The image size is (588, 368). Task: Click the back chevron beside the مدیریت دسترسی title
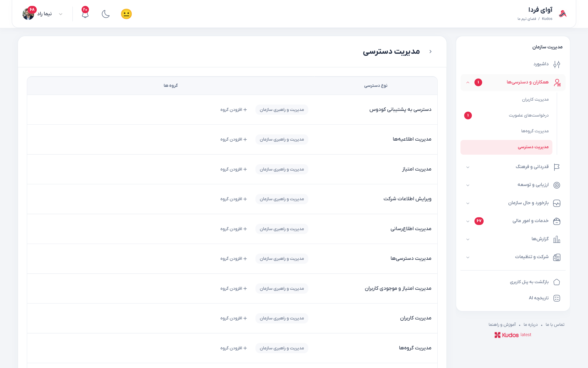click(x=430, y=52)
